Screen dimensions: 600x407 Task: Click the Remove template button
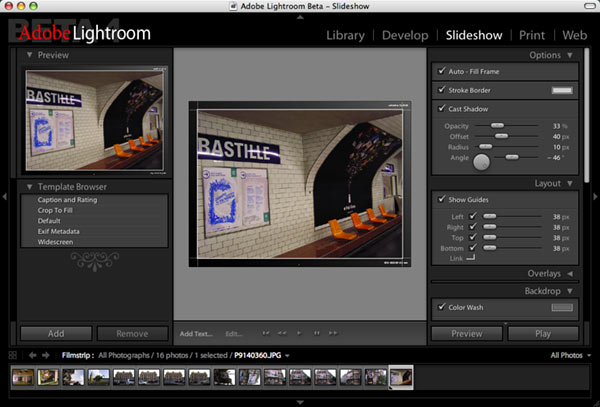coord(132,334)
